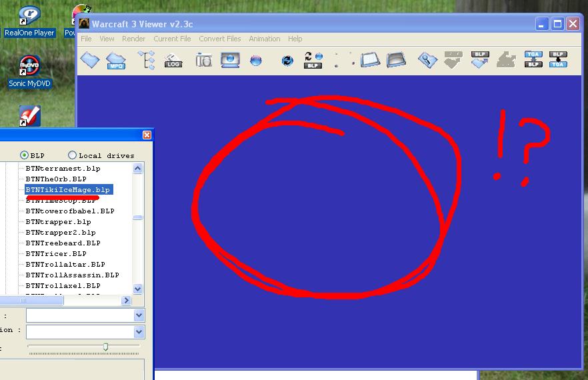
Task: Select BTNTreebeard.BLP in the file list
Action: [x=63, y=243]
